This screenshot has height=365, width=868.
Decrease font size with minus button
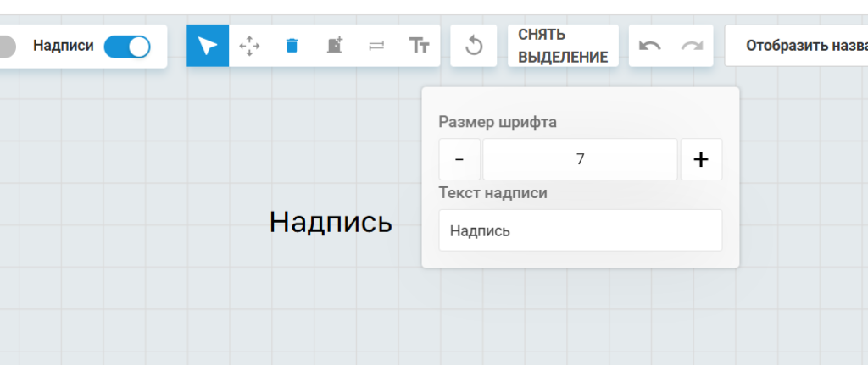coord(459,159)
